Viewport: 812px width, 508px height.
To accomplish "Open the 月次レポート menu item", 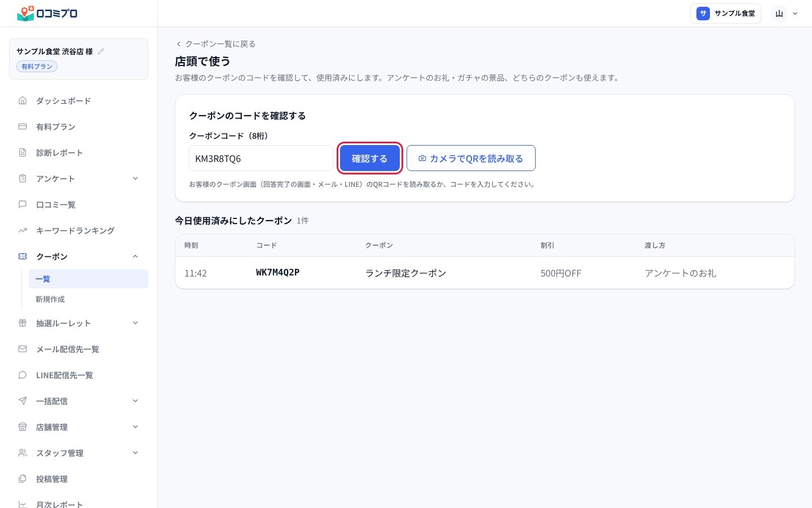I will click(x=79, y=504).
